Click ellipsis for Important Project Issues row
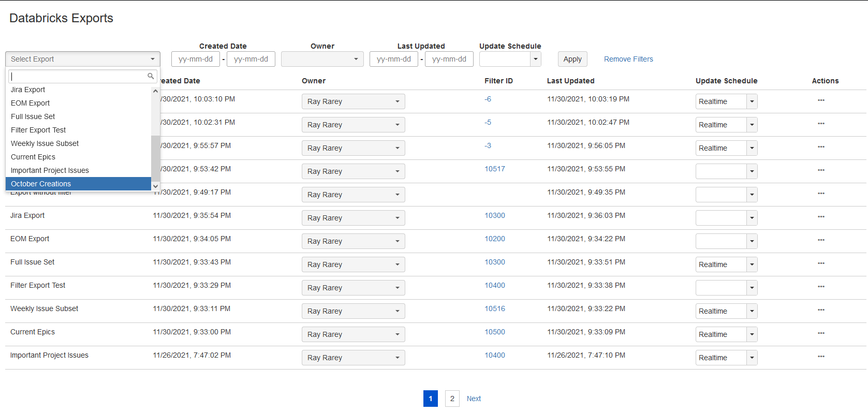 click(x=821, y=357)
